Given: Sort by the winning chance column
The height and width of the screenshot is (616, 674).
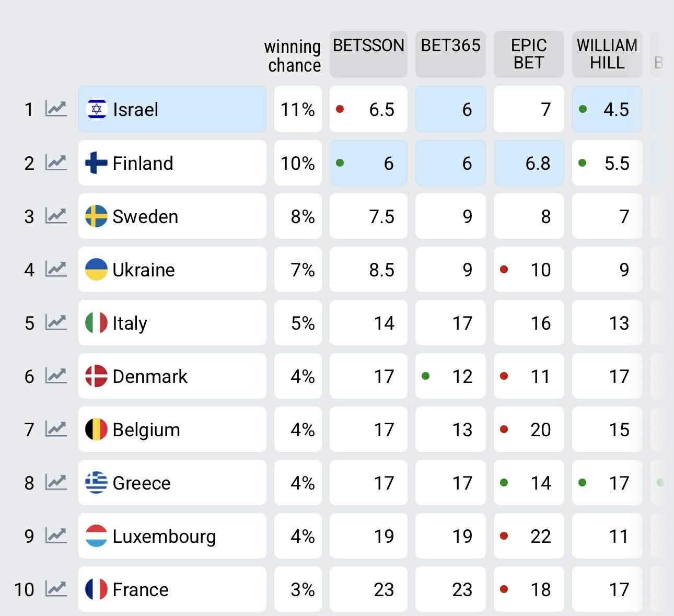Looking at the screenshot, I should 293,55.
